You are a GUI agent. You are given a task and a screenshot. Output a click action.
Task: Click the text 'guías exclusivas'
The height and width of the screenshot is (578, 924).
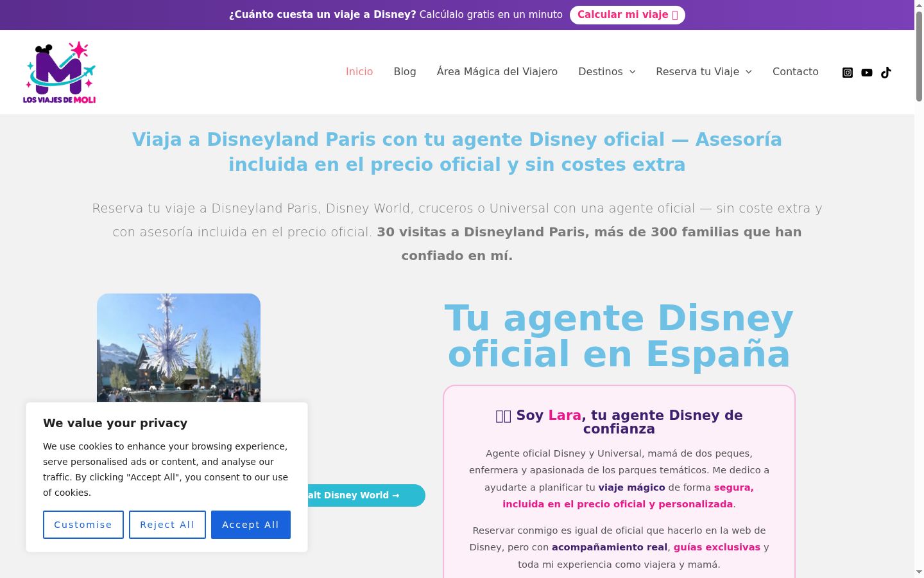coord(717,547)
